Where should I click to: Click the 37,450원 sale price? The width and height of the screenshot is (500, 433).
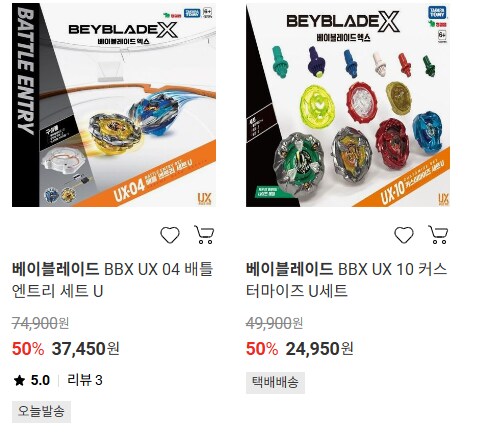click(86, 349)
